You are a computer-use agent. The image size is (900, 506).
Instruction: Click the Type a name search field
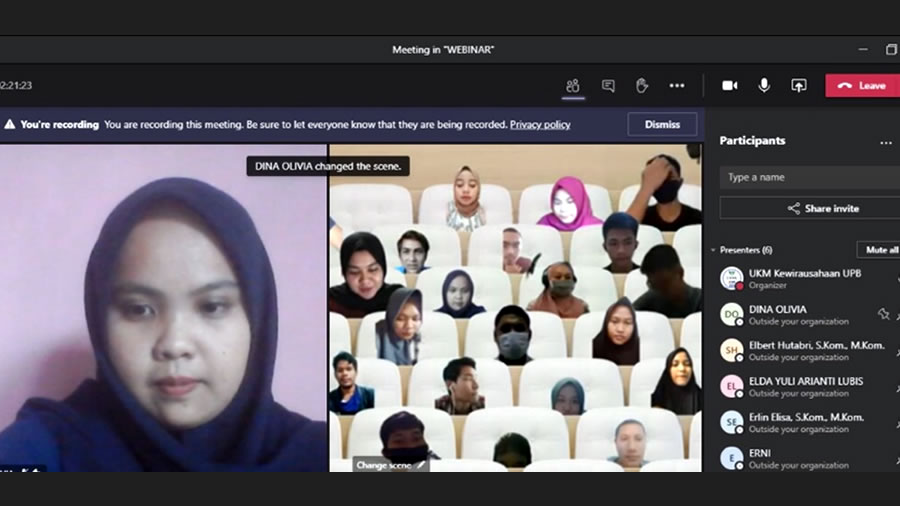point(808,177)
